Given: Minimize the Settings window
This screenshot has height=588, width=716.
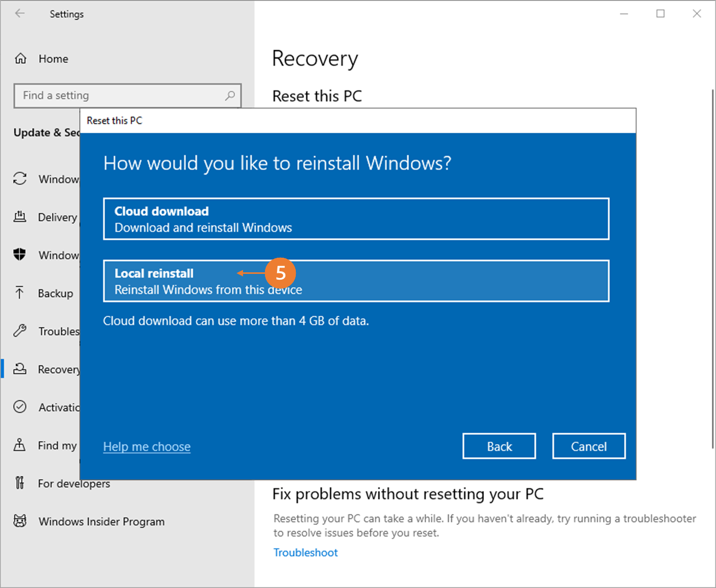Looking at the screenshot, I should [x=624, y=14].
